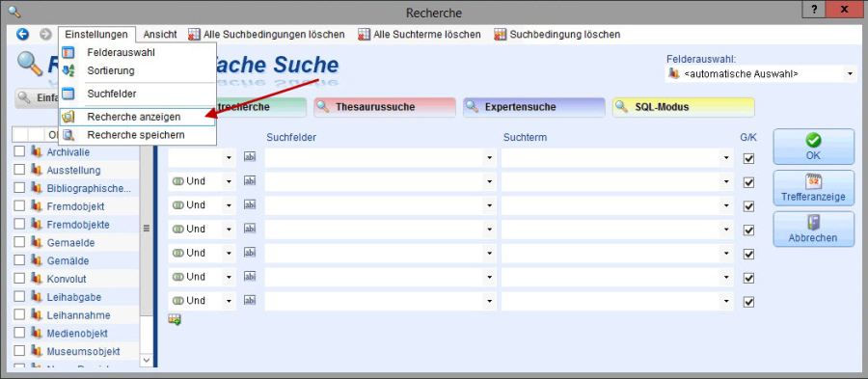
Task: Open Suchfelder dropdown in last row
Action: 489,301
